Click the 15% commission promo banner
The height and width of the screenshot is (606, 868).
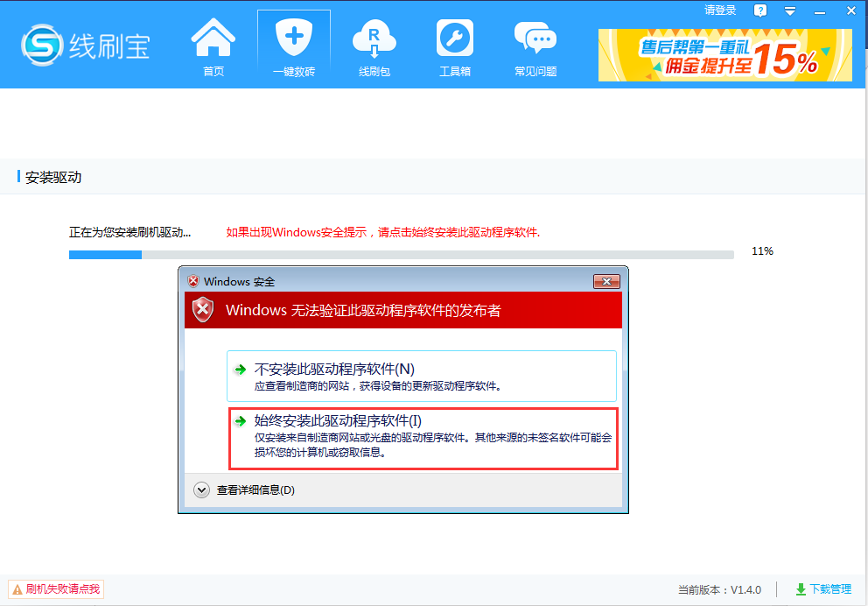[724, 55]
